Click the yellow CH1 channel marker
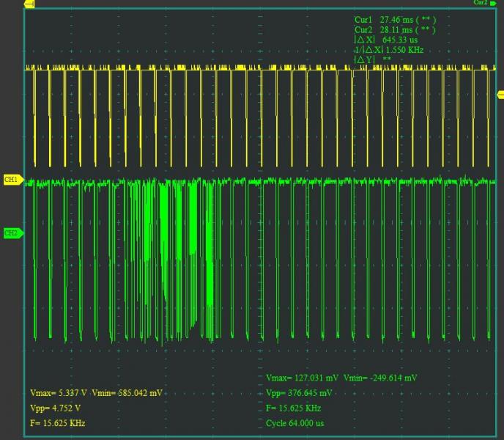Screen dimensions: 504x440 pyautogui.click(x=12, y=180)
